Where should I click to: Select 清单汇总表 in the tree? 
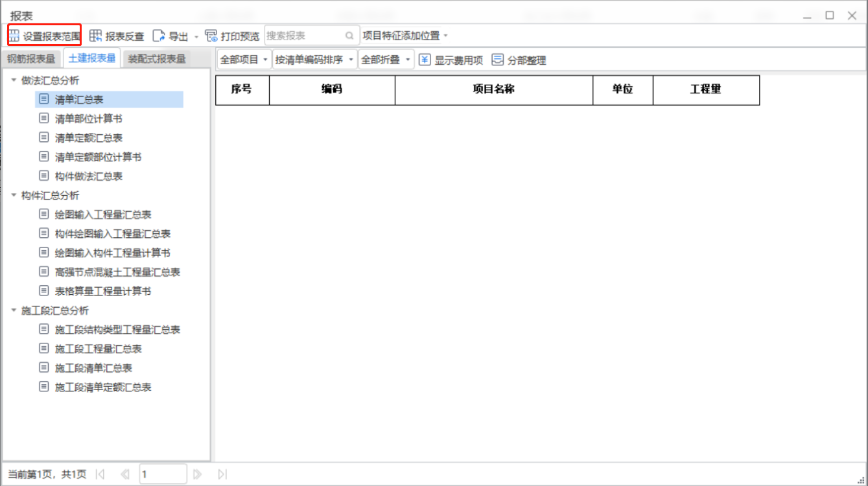(79, 99)
